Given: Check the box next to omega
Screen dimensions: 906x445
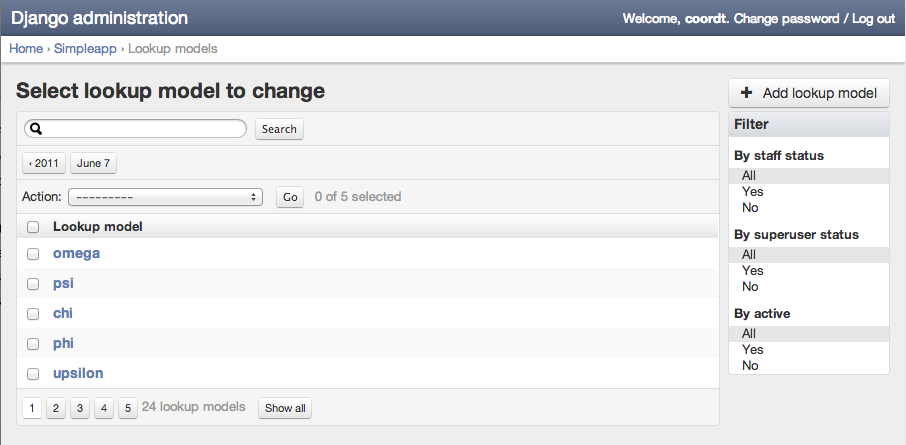Looking at the screenshot, I should tap(33, 254).
